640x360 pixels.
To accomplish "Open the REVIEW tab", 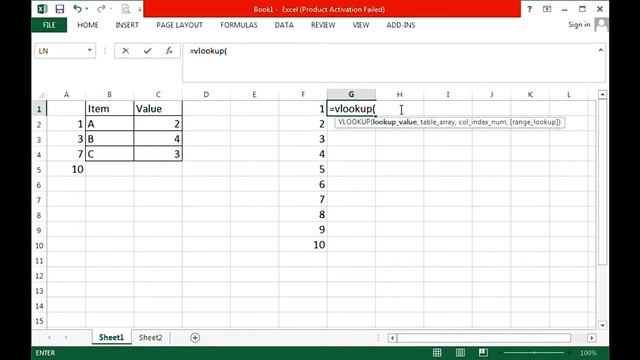I will (323, 25).
